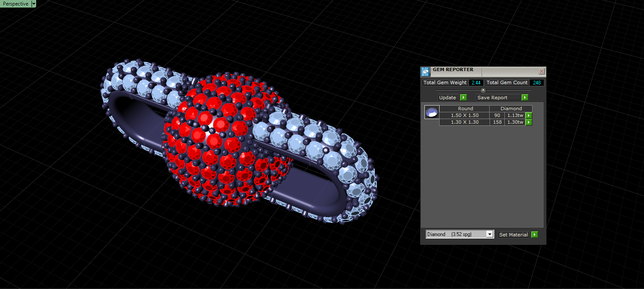Click the Total Gem Weight label

tap(445, 83)
